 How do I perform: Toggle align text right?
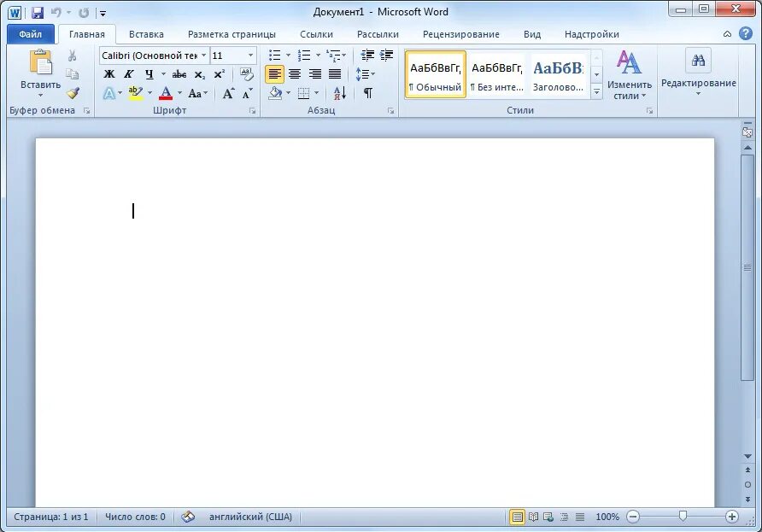click(315, 73)
